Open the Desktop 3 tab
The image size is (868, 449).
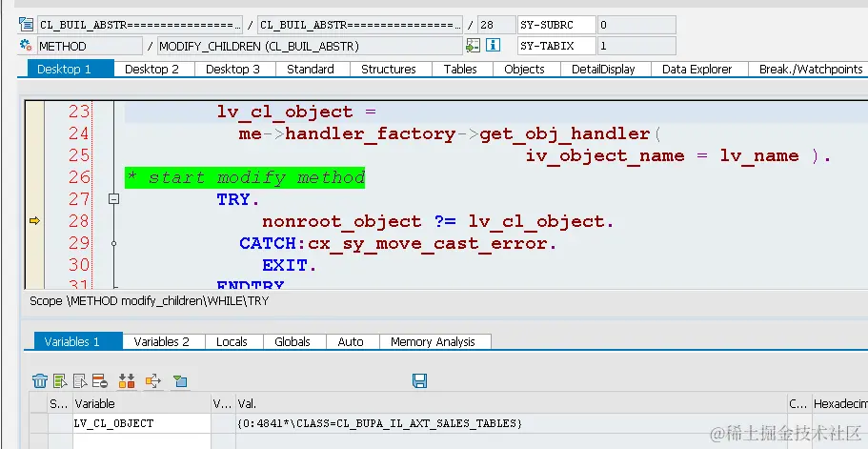(x=232, y=70)
